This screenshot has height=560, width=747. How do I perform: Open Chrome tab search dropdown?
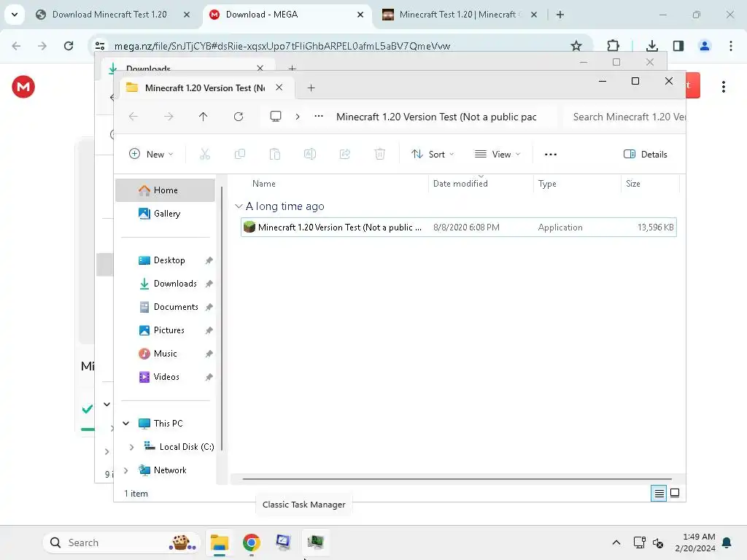click(x=15, y=15)
